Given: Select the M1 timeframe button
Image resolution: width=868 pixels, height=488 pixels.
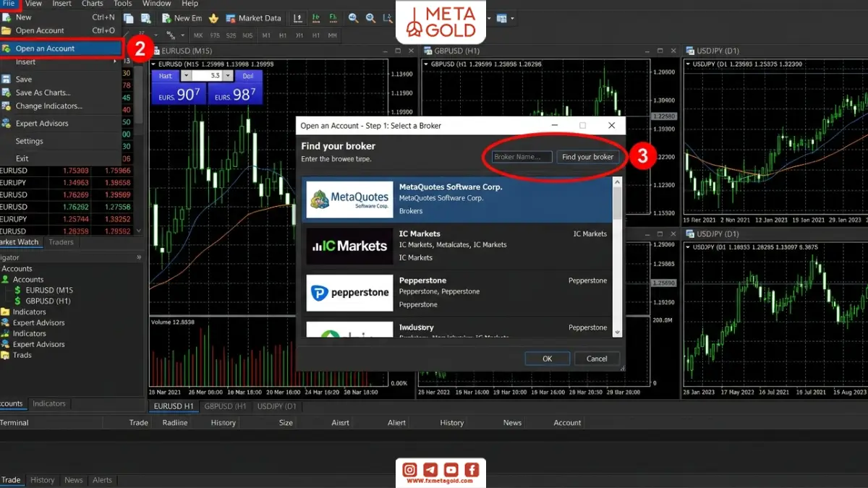Looking at the screenshot, I should pos(266,35).
